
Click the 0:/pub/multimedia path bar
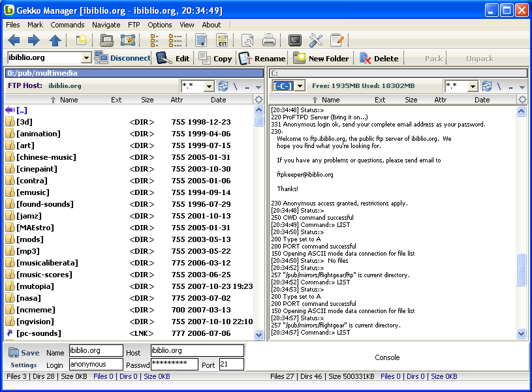tap(134, 73)
